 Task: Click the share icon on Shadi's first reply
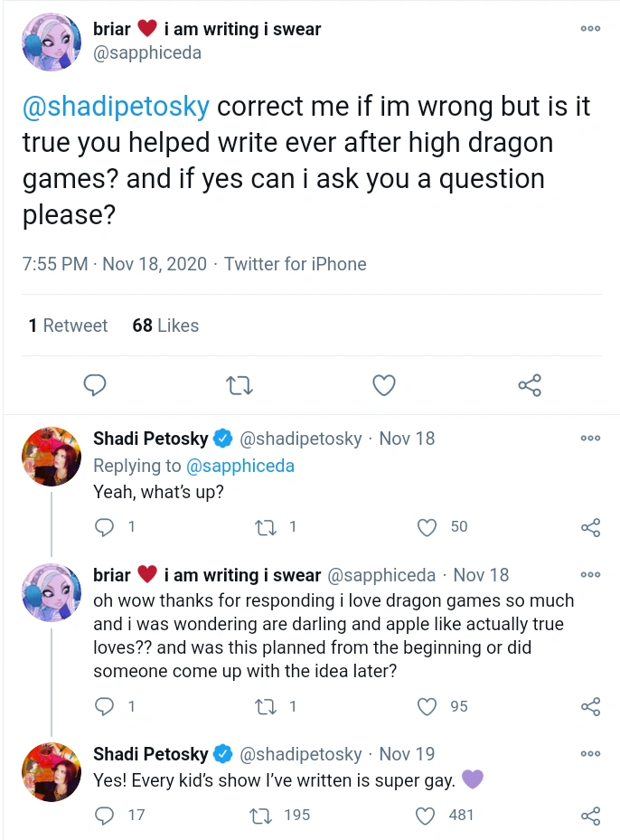tap(590, 527)
